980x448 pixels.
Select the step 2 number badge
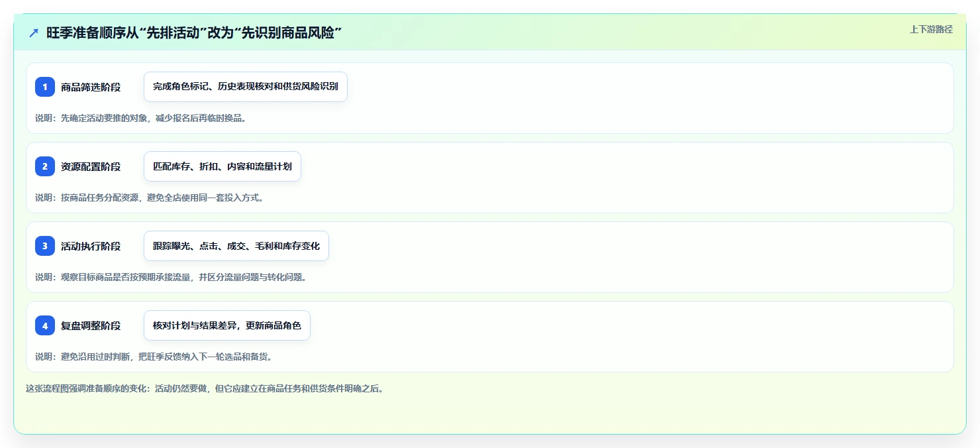click(45, 166)
